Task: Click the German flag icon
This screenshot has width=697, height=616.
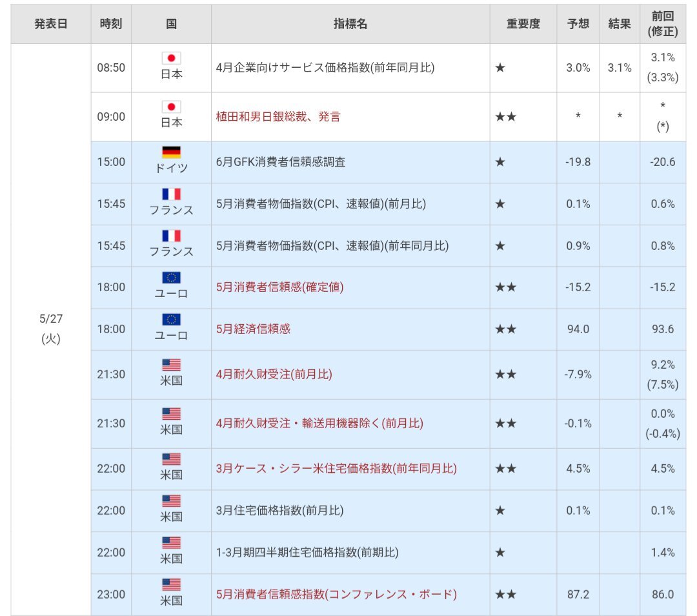Action: (x=171, y=152)
